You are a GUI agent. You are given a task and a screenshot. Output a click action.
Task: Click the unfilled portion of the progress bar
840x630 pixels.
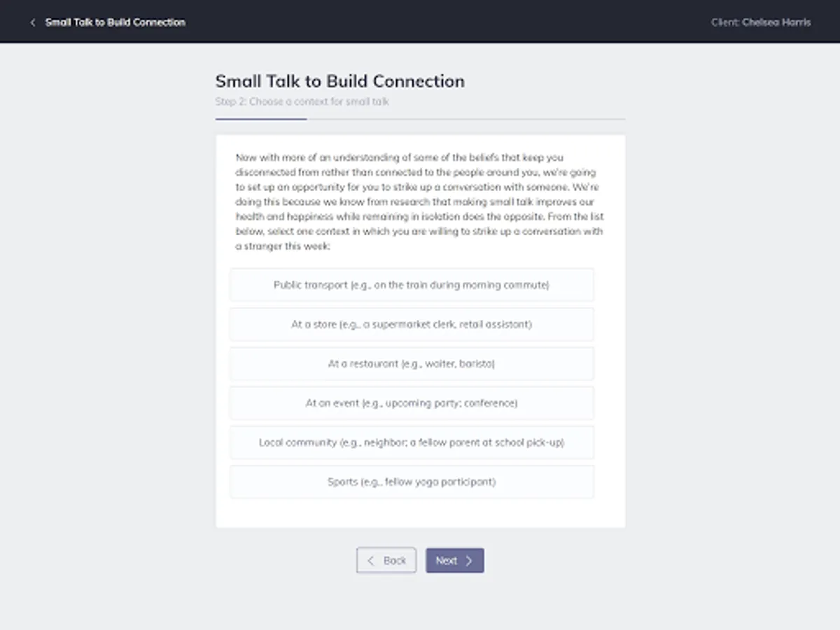(465, 119)
